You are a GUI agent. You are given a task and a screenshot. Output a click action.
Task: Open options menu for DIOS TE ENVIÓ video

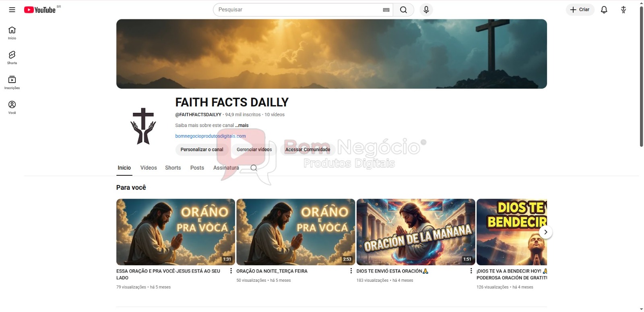471,271
